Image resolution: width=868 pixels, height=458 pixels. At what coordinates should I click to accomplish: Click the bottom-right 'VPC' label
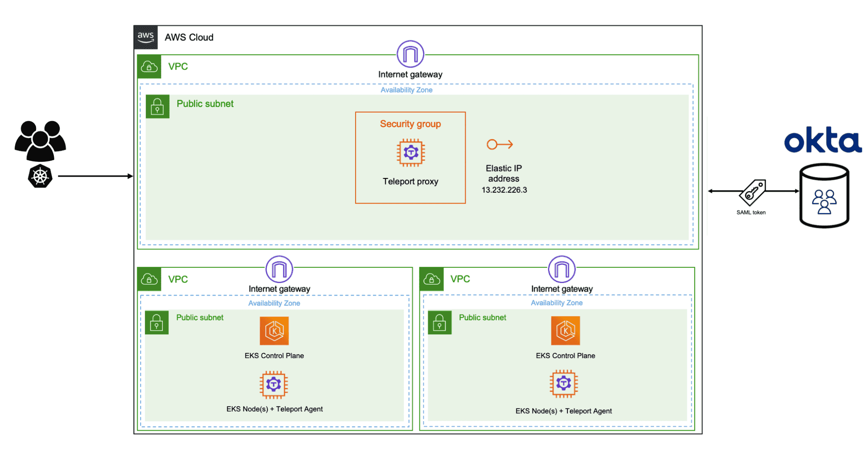point(460,279)
